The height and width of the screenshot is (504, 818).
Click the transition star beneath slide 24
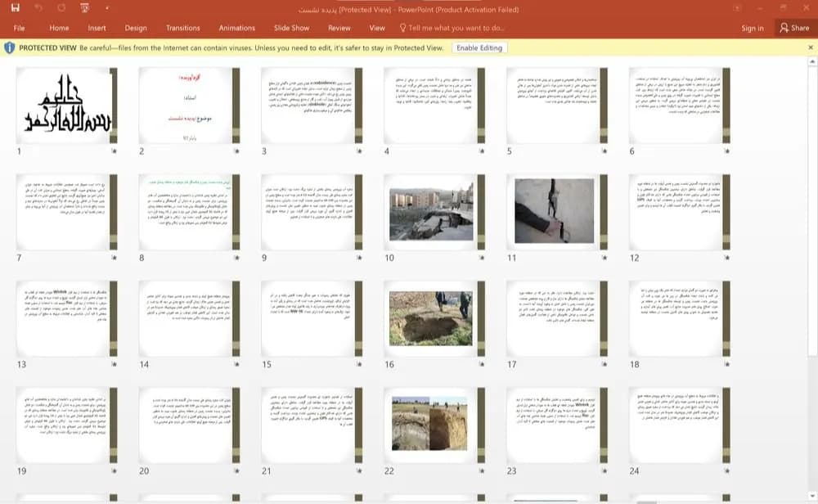pyautogui.click(x=726, y=470)
